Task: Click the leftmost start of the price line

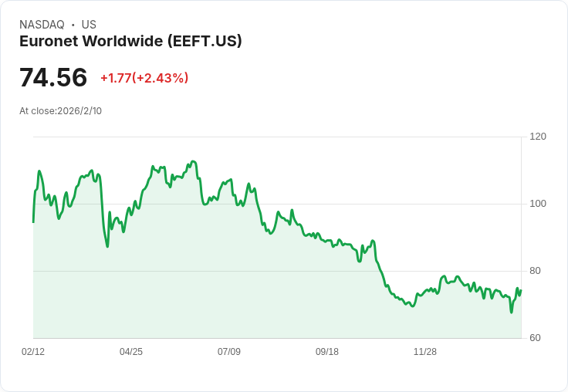Action: tap(33, 222)
